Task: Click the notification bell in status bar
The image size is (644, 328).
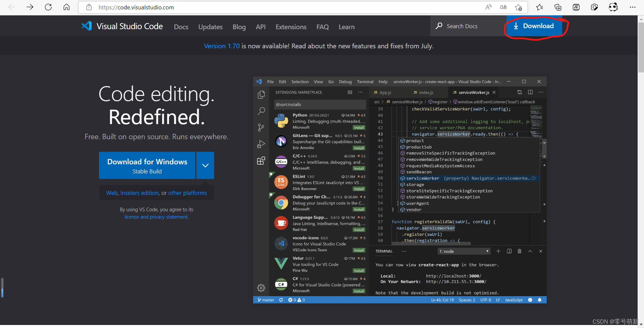Action: (x=540, y=300)
